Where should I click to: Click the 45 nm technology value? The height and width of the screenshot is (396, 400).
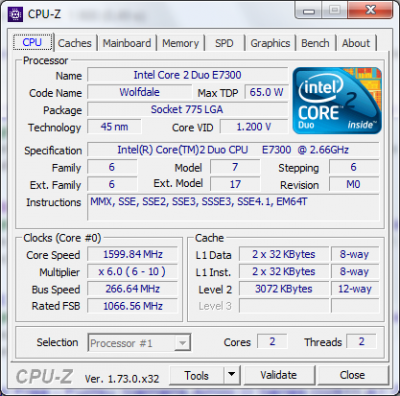coord(114,127)
